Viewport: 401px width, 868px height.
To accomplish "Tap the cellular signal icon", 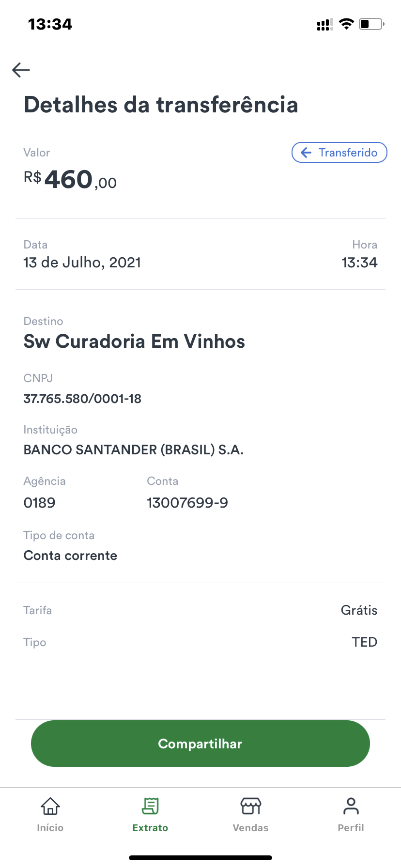I will pos(324,24).
